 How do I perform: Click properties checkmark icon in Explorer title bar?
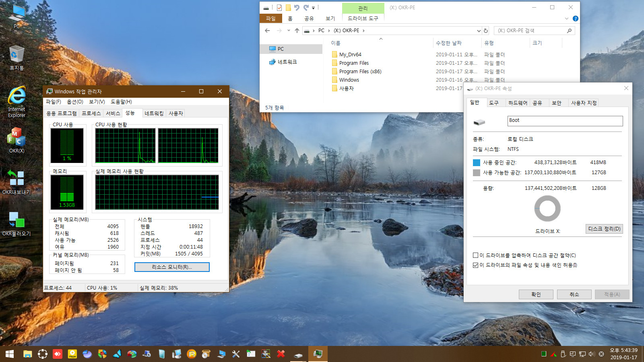(279, 8)
